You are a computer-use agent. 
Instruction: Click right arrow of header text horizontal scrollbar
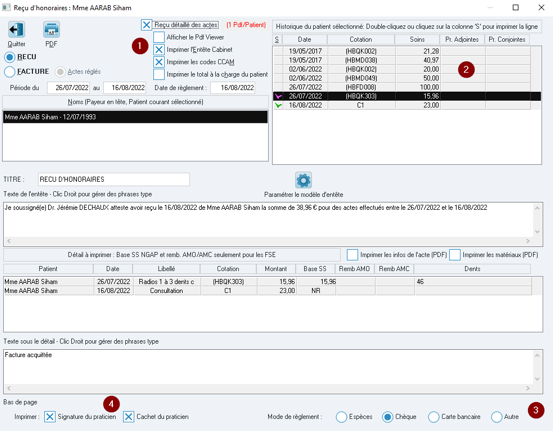(x=528, y=241)
